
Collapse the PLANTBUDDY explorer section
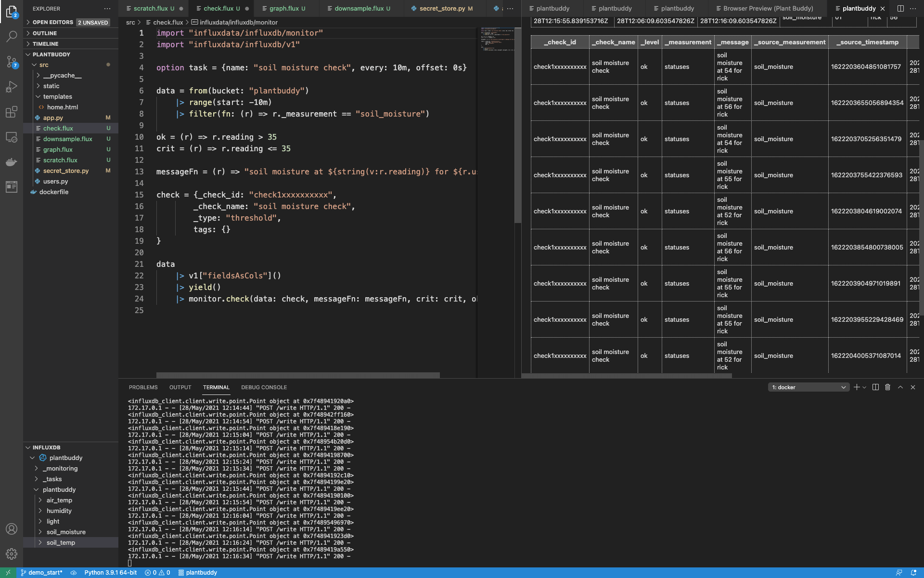click(28, 54)
